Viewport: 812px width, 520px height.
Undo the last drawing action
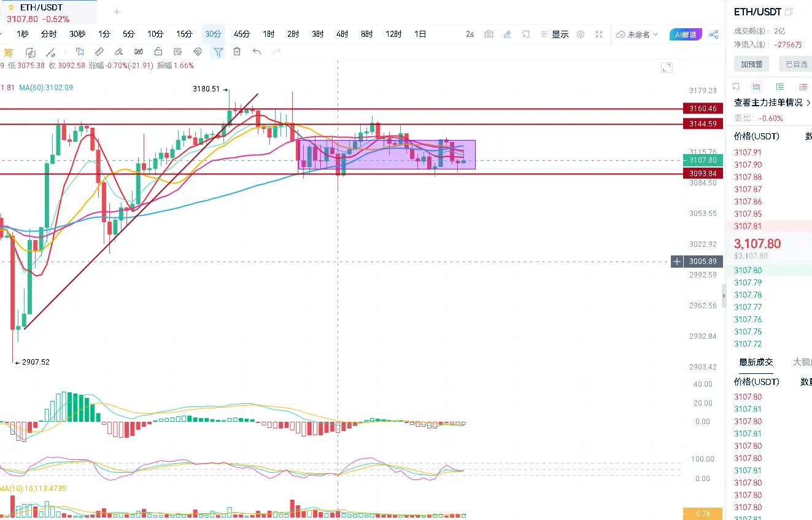tap(257, 52)
